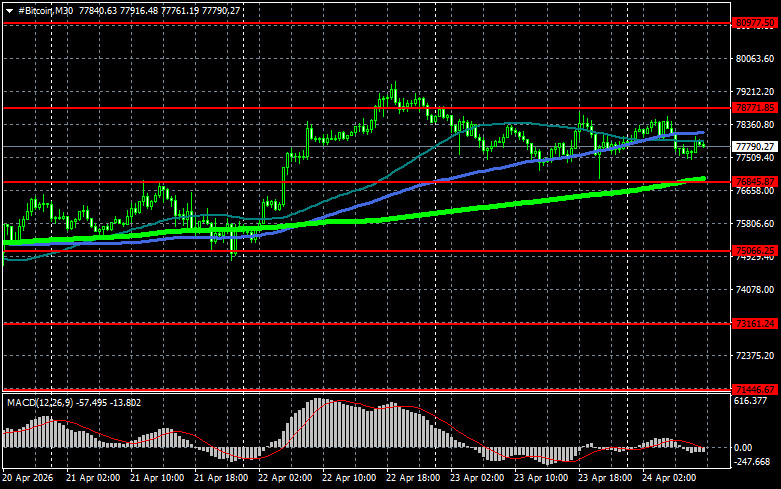Click price axis value 72375.20
This screenshot has width=781, height=489.
click(x=755, y=356)
